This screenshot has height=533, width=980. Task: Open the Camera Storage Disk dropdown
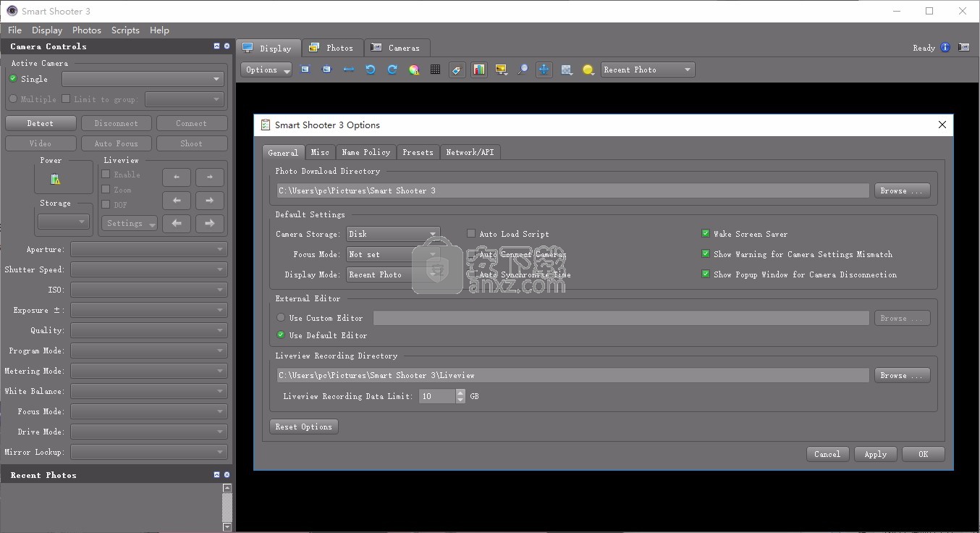pos(393,234)
